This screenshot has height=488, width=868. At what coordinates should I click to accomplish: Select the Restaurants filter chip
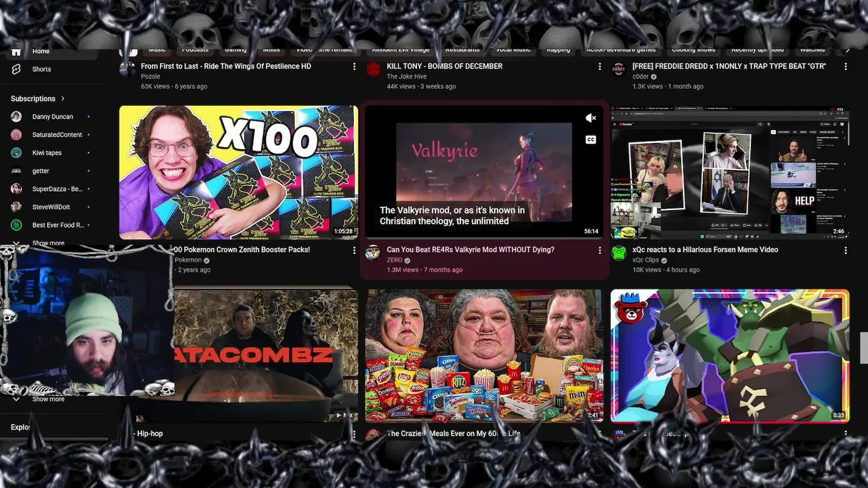tap(462, 49)
